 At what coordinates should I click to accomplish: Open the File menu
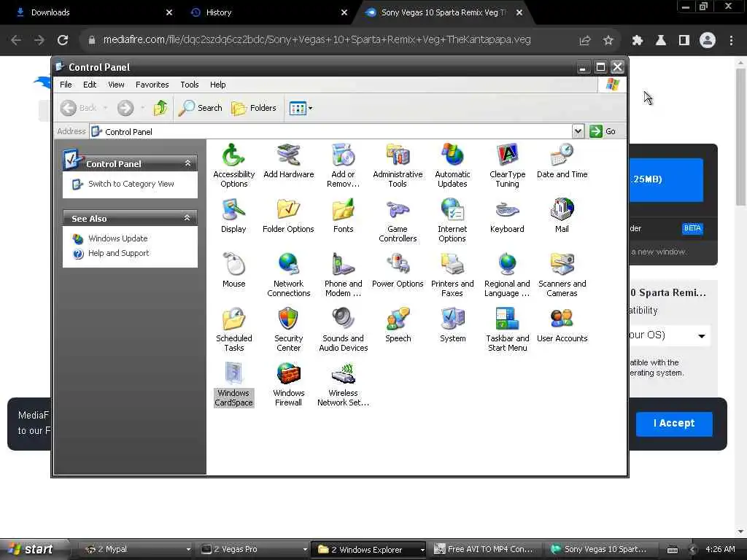[x=66, y=85]
